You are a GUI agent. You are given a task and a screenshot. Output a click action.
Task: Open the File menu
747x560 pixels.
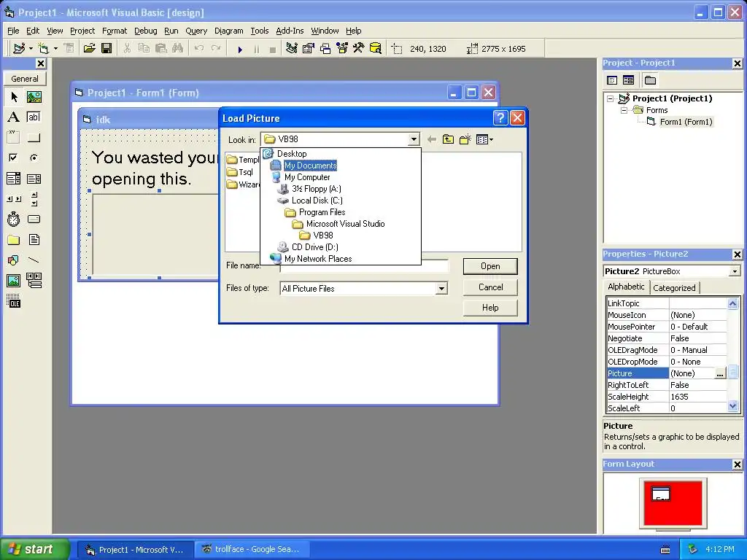pyautogui.click(x=13, y=31)
